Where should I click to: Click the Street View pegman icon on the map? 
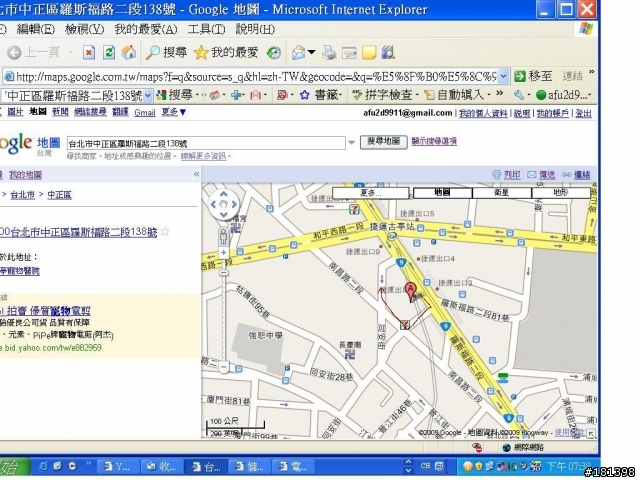coord(223,236)
